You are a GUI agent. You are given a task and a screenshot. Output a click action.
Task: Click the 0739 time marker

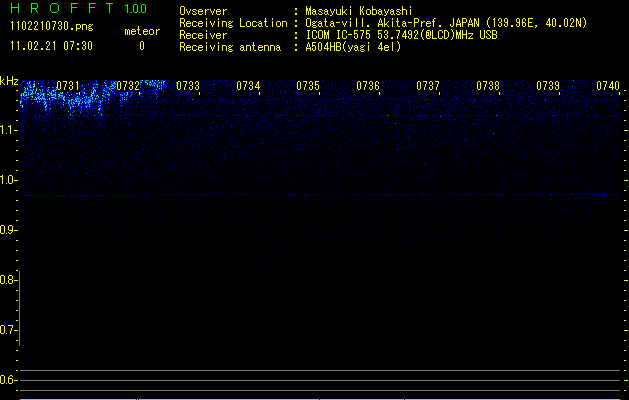point(548,86)
